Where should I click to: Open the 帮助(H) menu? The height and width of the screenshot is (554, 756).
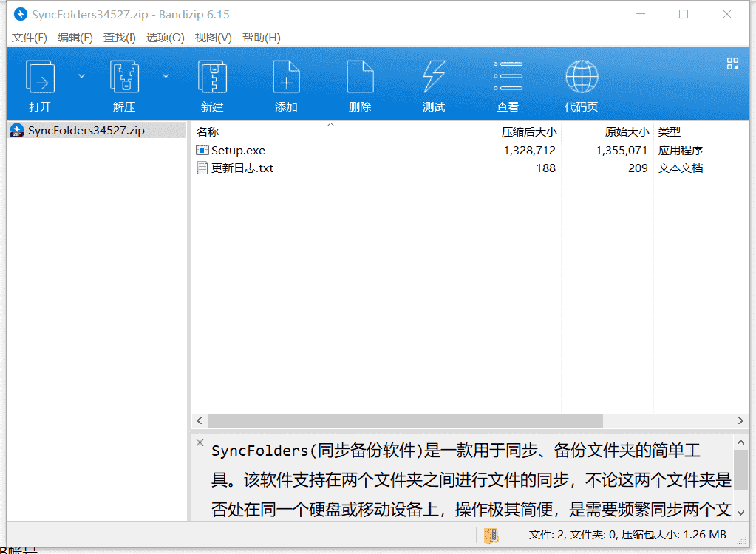262,38
